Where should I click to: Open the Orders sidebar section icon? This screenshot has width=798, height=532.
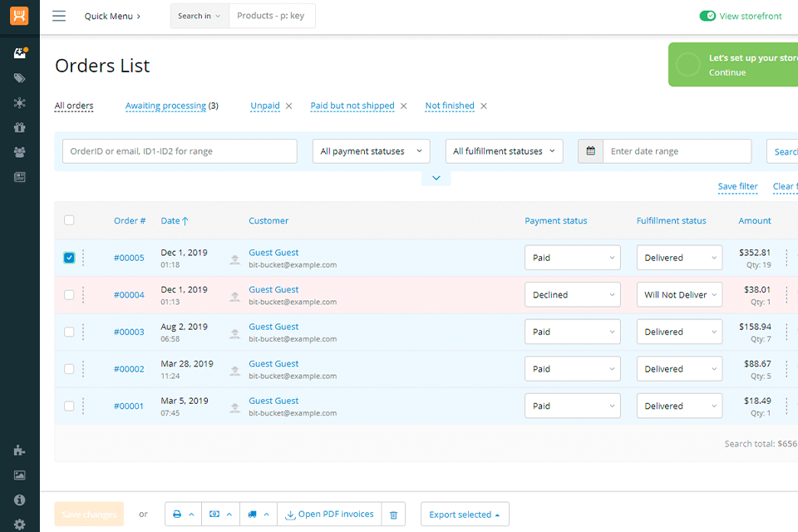tap(20, 53)
